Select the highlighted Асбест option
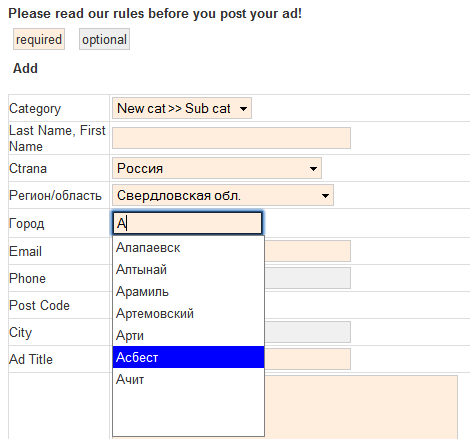Screen dimensions: 470x439 (x=188, y=357)
